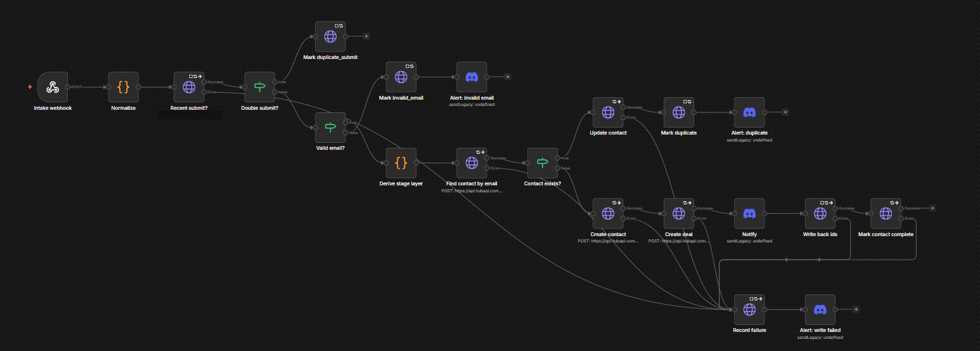Add a node after Mark contact complete Success output
This screenshot has height=351, width=980.
[x=932, y=208]
